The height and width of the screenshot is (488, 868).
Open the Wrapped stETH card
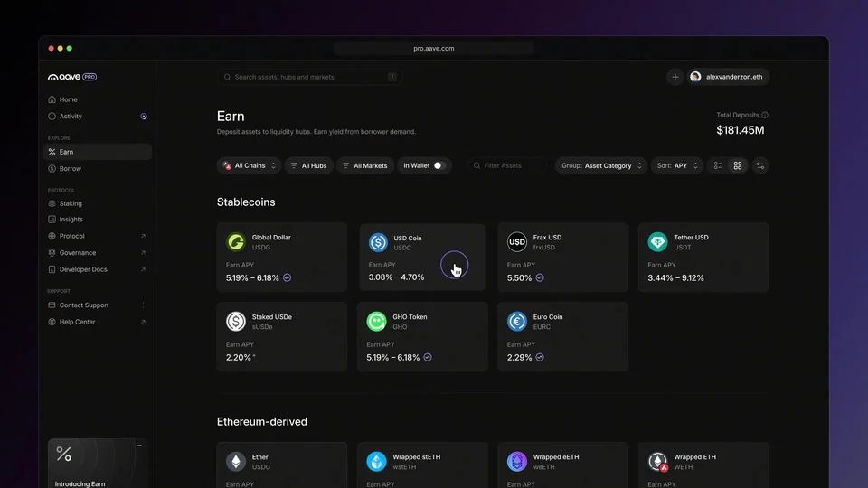click(422, 465)
